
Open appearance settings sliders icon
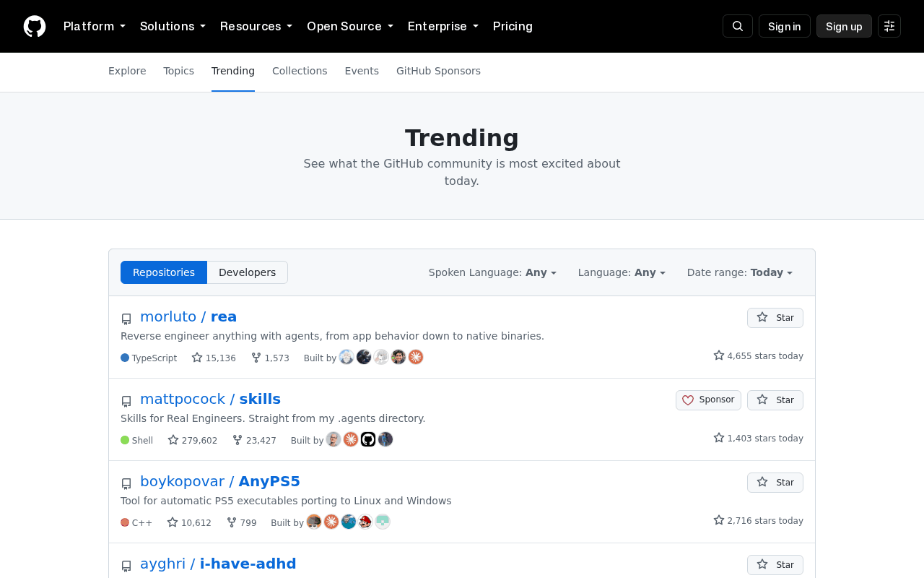coord(889,26)
